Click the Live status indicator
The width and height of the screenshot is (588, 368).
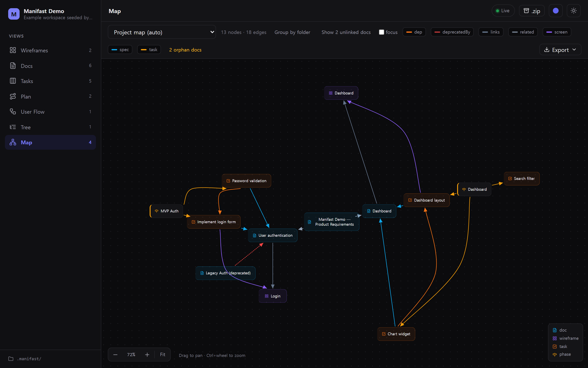[503, 11]
